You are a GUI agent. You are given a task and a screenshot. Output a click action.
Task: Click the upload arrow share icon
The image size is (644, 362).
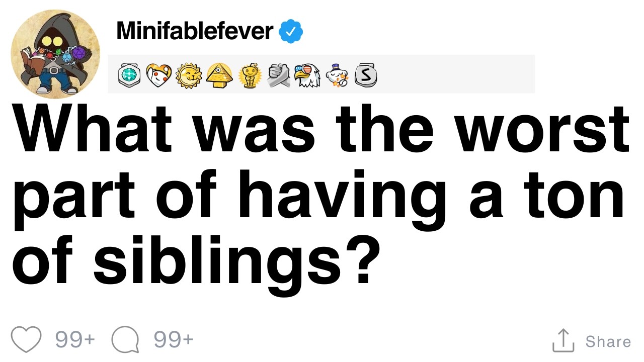click(x=563, y=341)
